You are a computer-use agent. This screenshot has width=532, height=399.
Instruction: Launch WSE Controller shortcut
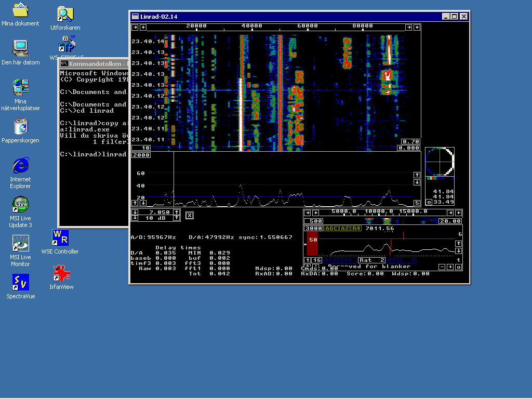click(60, 242)
